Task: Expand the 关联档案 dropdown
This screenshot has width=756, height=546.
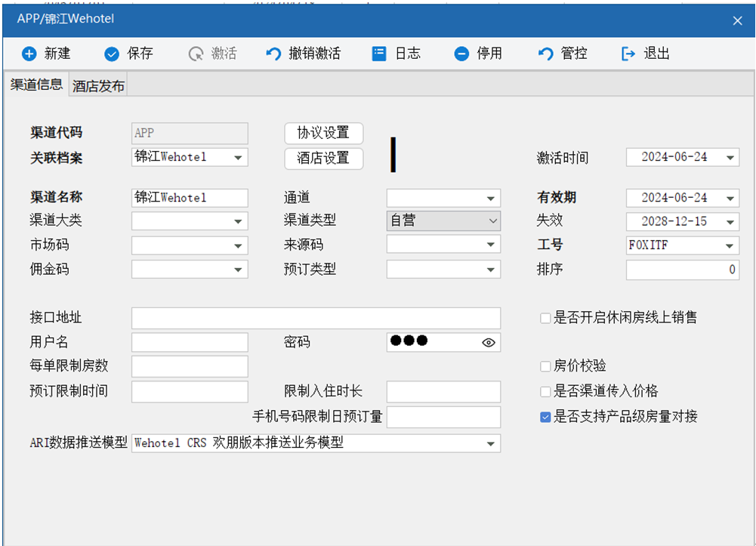Action: [x=238, y=158]
